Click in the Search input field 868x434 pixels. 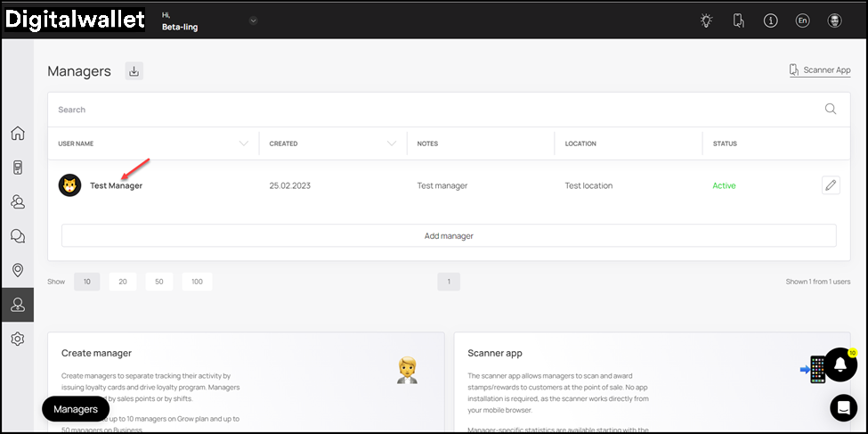[x=437, y=110]
